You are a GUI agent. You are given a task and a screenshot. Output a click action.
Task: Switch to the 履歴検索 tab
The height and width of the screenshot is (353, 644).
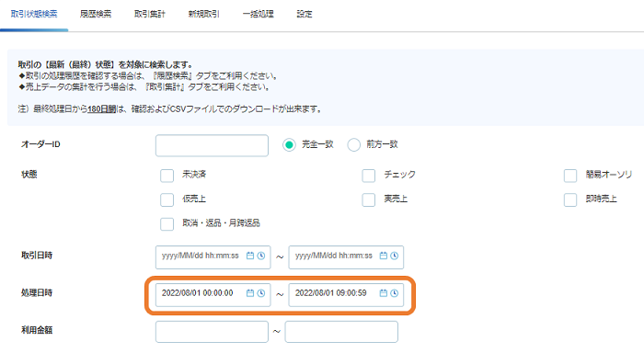96,14
